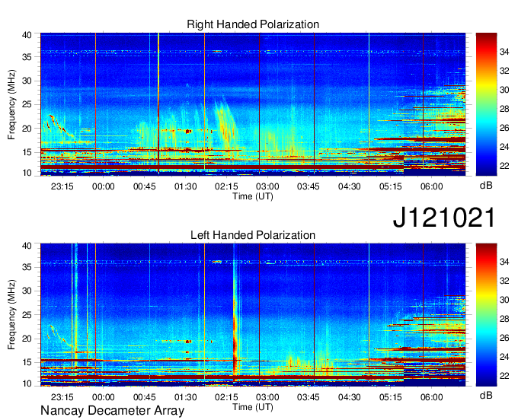The image size is (518, 420).
Task: Click the 02:15 time tick on Right Handed plot
Action: (226, 186)
